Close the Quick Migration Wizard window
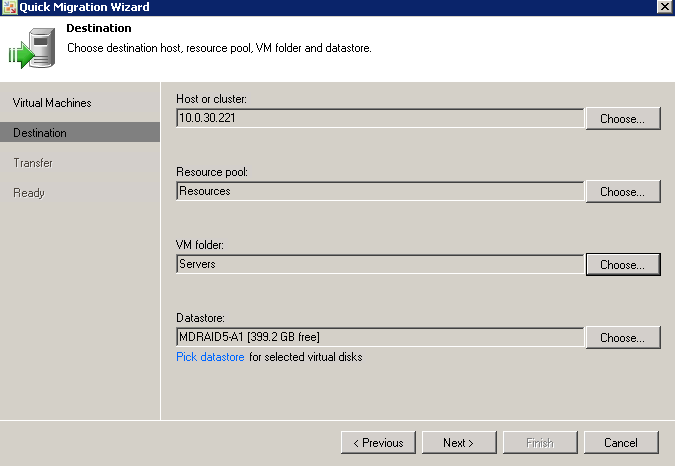This screenshot has width=675, height=466. point(664,7)
